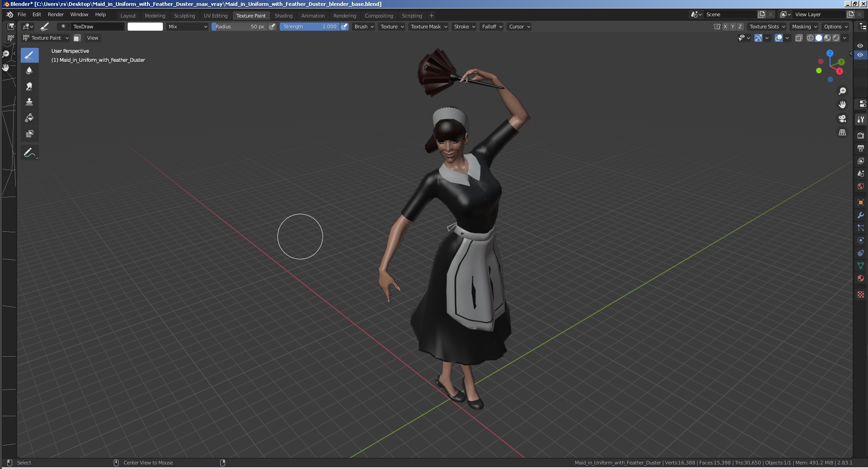This screenshot has width=868, height=469.
Task: Adjust the brush Radius slider
Action: click(x=240, y=27)
